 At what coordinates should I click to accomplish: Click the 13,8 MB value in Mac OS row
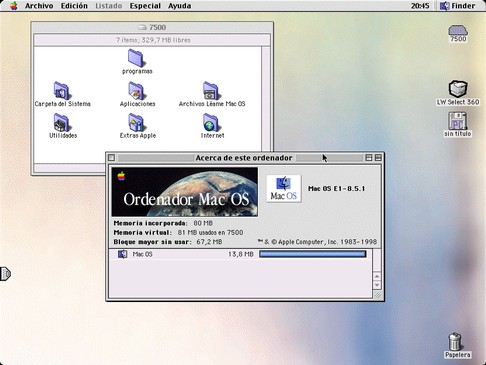coord(241,254)
